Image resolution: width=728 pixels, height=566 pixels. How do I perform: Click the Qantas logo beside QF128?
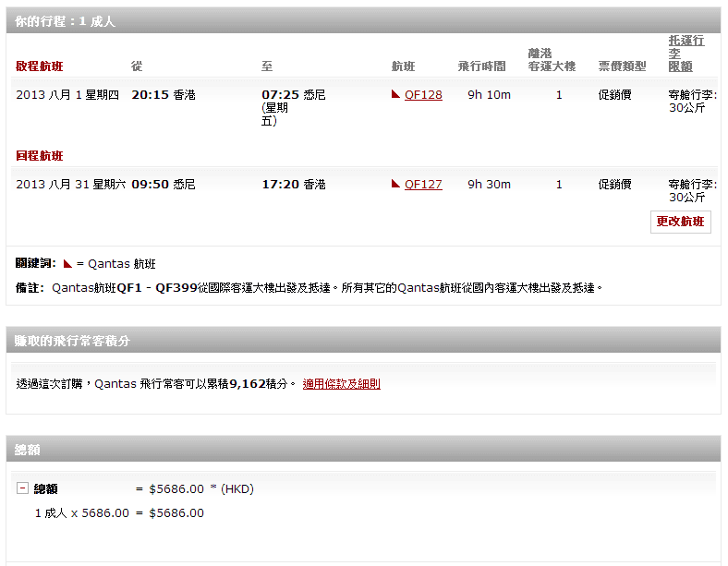tap(396, 94)
